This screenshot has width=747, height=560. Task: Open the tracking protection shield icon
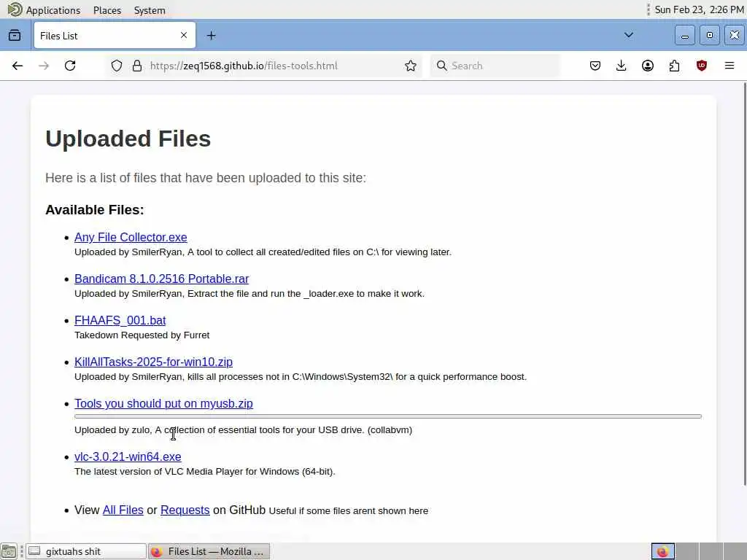[x=116, y=66]
